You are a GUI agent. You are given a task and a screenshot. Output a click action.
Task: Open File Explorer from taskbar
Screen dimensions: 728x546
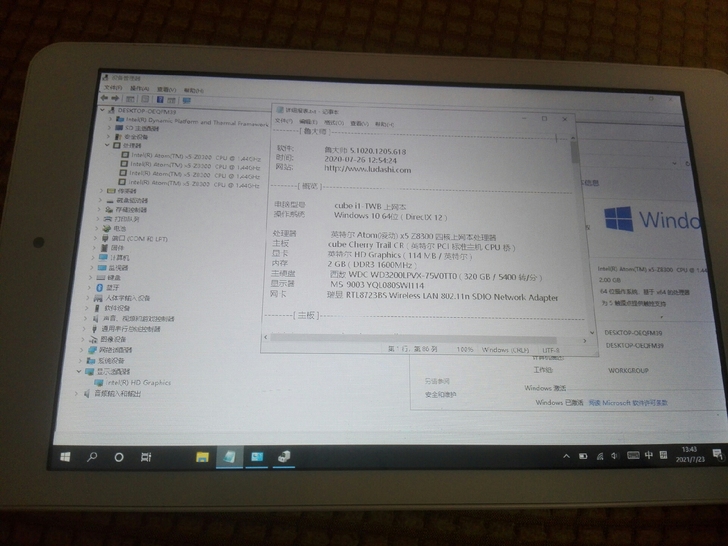coord(202,457)
